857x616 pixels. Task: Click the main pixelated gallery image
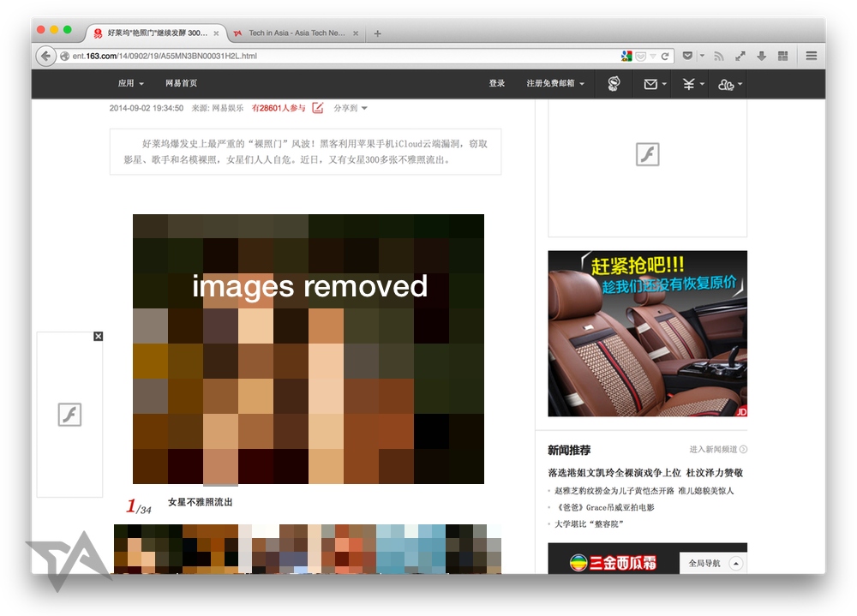click(309, 349)
